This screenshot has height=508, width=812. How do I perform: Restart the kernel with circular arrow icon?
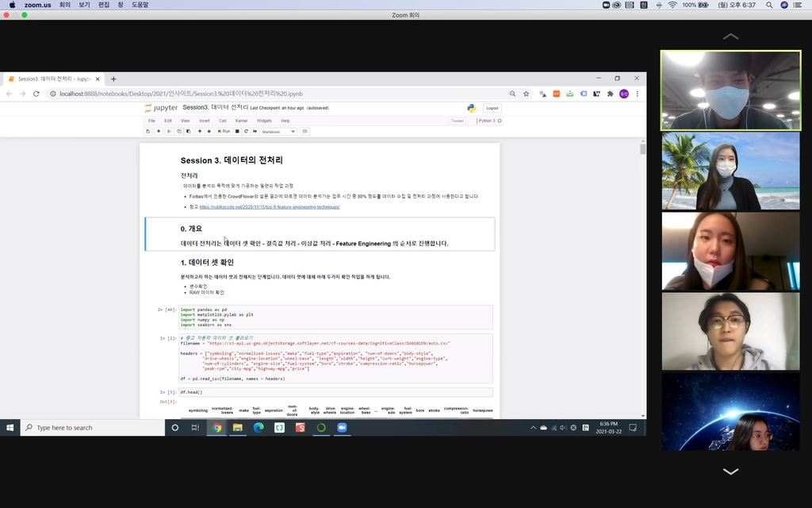[x=246, y=132]
